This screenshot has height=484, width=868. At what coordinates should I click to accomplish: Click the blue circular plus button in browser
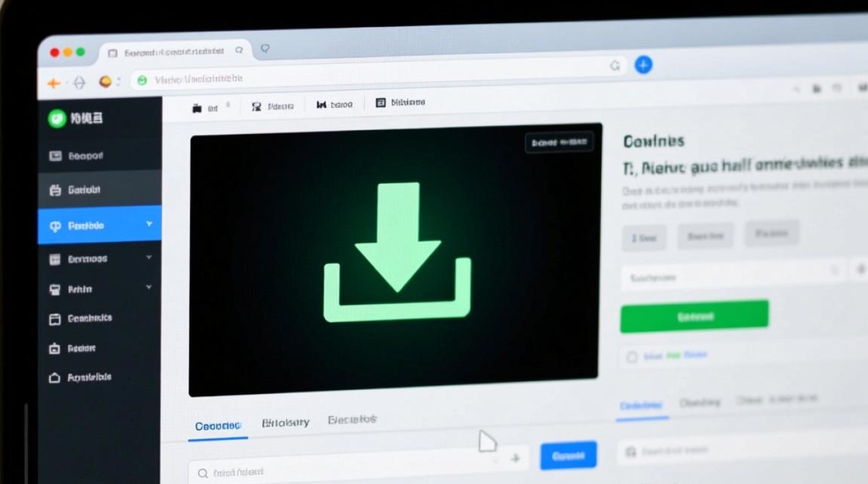click(643, 65)
